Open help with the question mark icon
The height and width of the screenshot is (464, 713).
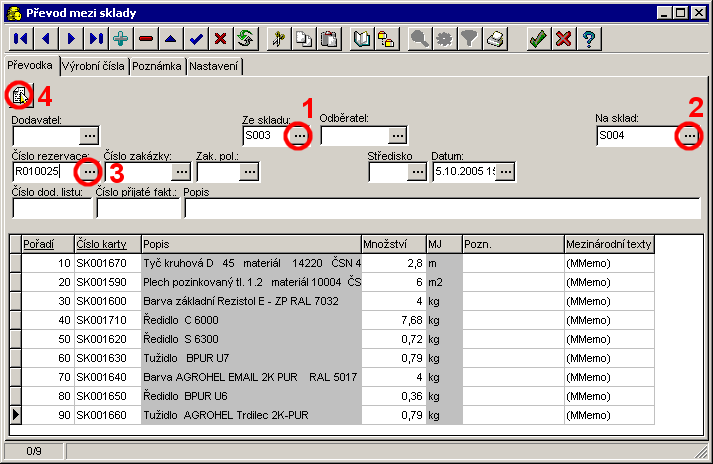coord(590,39)
